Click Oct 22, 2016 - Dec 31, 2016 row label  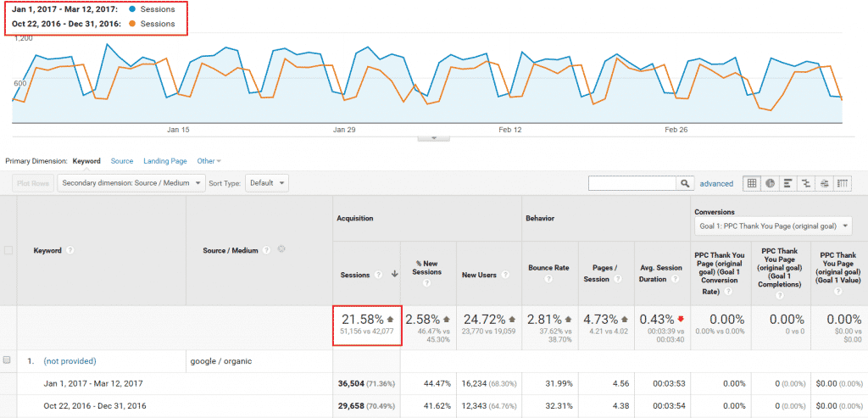[x=95, y=406]
